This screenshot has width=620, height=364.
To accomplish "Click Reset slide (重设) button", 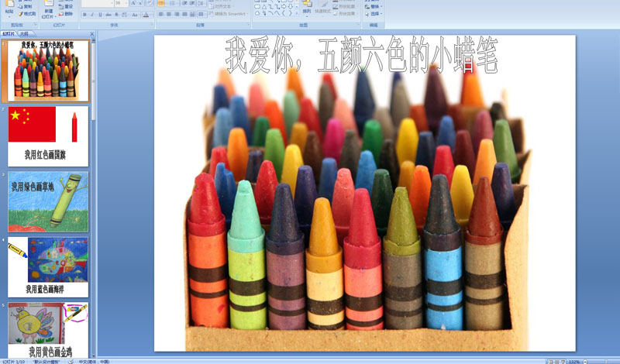I will 66,6.
